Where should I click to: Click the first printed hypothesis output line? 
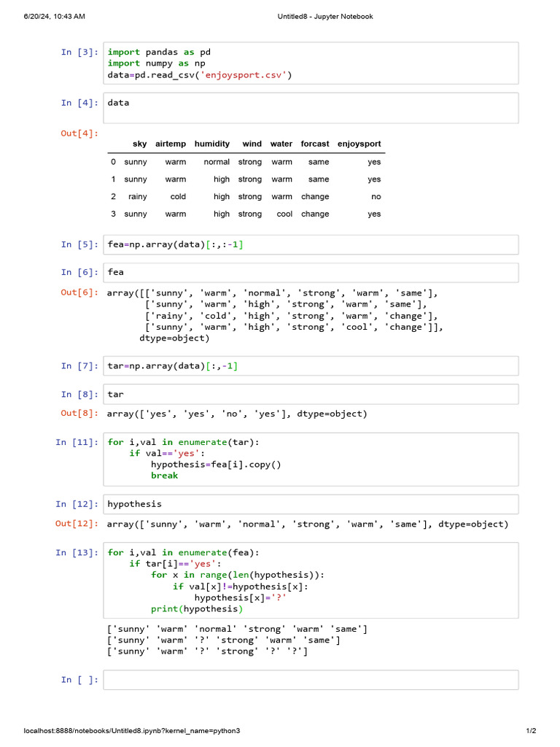(x=237, y=629)
